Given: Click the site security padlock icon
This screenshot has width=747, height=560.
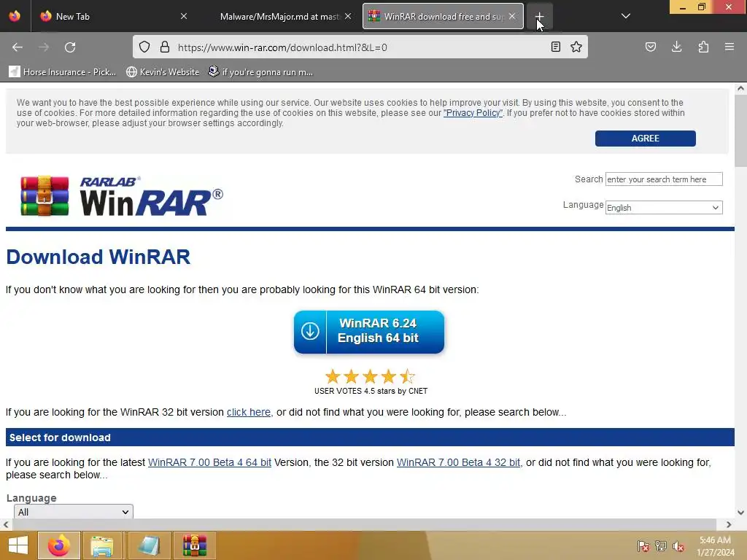Looking at the screenshot, I should tap(165, 47).
